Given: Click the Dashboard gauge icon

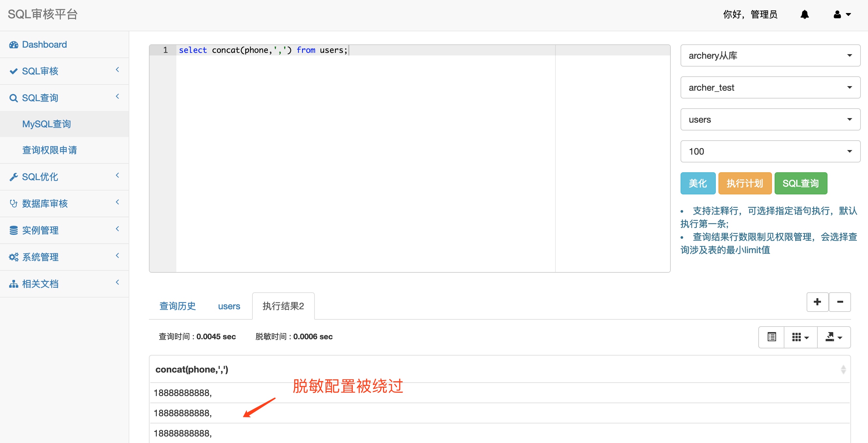Looking at the screenshot, I should pos(13,45).
